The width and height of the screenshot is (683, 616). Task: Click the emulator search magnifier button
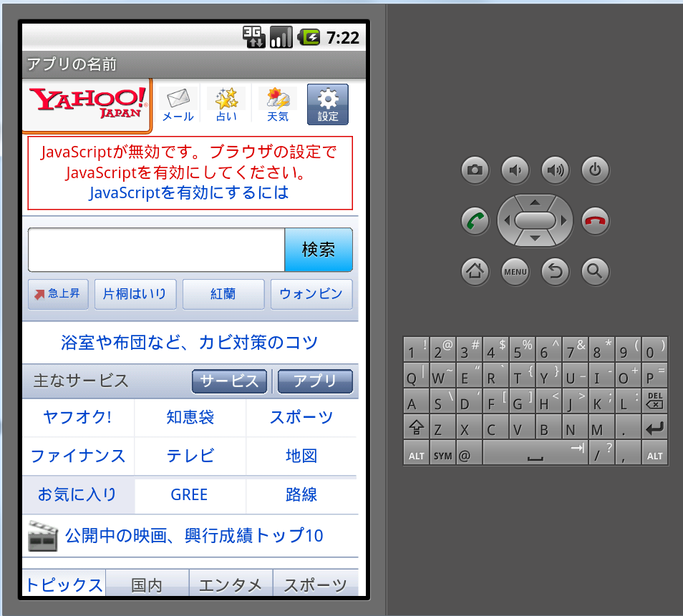click(x=595, y=271)
